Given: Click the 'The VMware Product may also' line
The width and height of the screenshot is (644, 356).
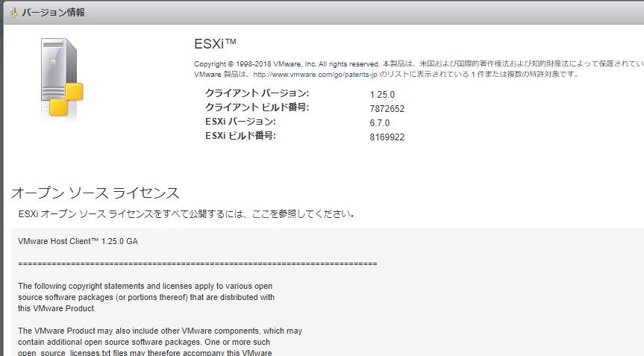Looking at the screenshot, I should (160, 331).
